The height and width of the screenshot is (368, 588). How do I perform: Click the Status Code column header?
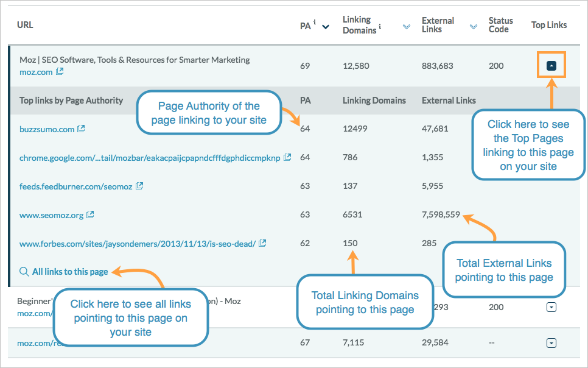(500, 25)
